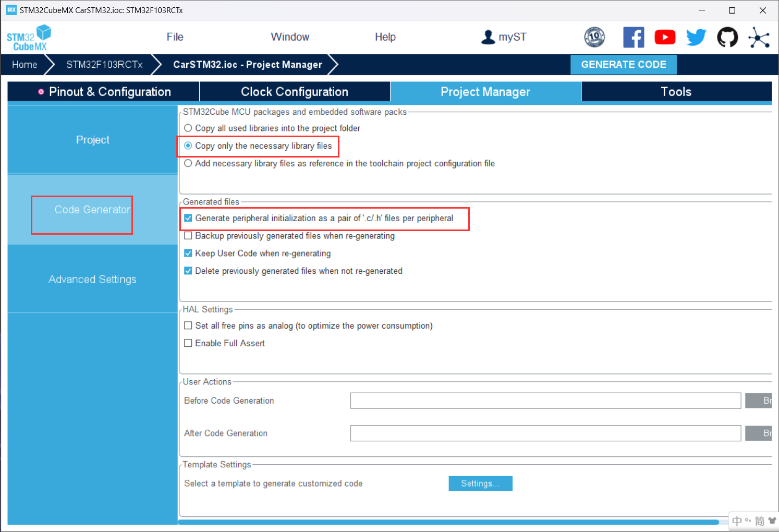
Task: Enable Full Assert checkbox
Action: [188, 343]
